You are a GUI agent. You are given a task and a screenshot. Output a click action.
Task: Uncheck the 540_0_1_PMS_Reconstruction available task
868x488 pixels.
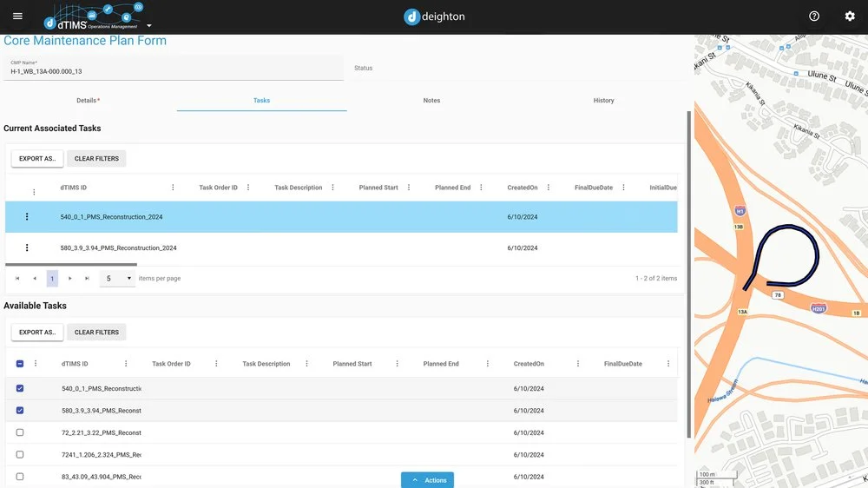click(20, 388)
